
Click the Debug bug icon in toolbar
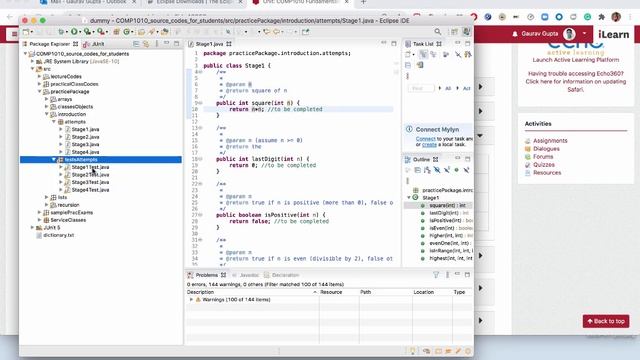(x=61, y=31)
